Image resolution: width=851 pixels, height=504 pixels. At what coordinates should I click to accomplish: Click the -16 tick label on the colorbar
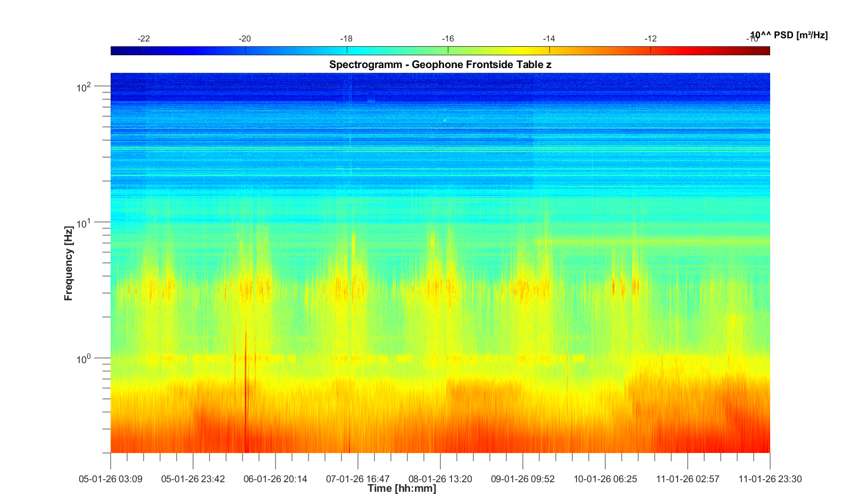click(x=448, y=39)
